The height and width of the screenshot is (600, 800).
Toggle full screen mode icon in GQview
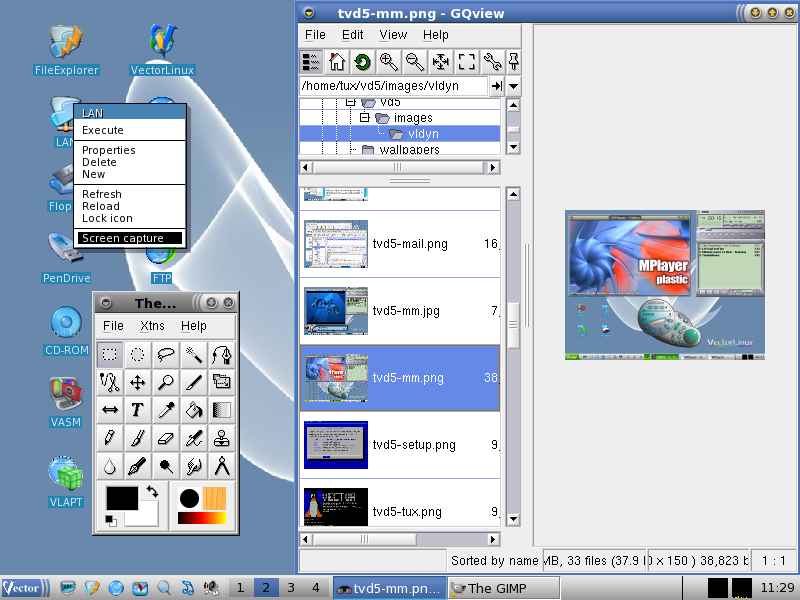[466, 62]
